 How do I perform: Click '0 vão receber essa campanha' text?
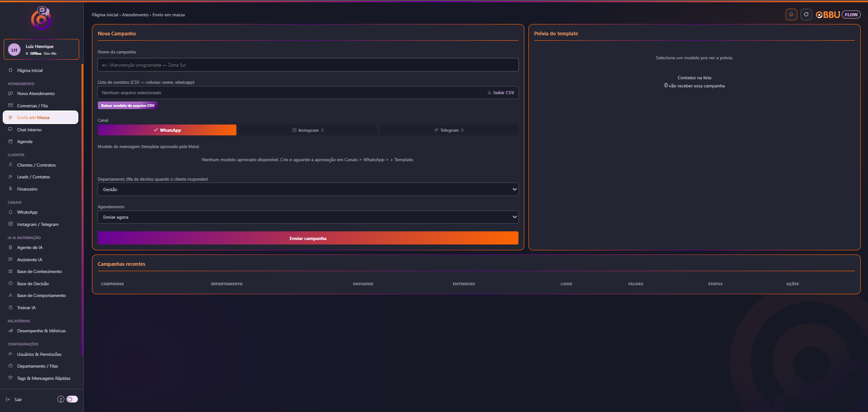coord(694,86)
